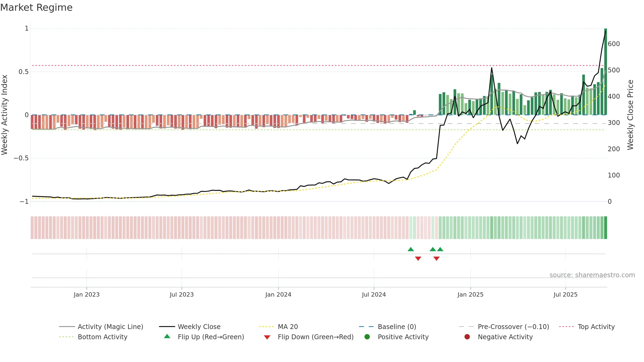Click the Market Regime chart title
Viewport: 644px width, 362px height.
36,8
